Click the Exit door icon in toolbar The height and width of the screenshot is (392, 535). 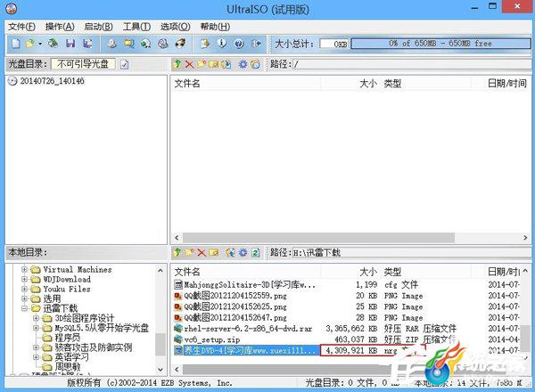[x=256, y=44]
